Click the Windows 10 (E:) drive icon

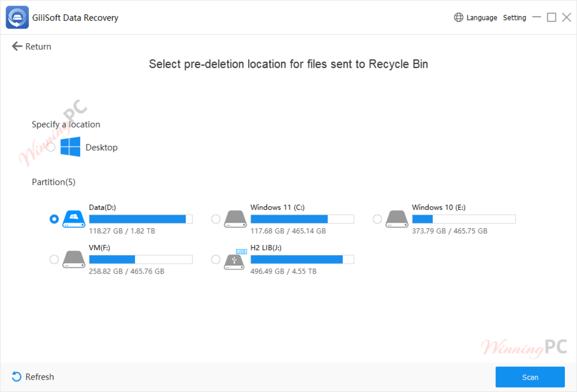point(397,219)
